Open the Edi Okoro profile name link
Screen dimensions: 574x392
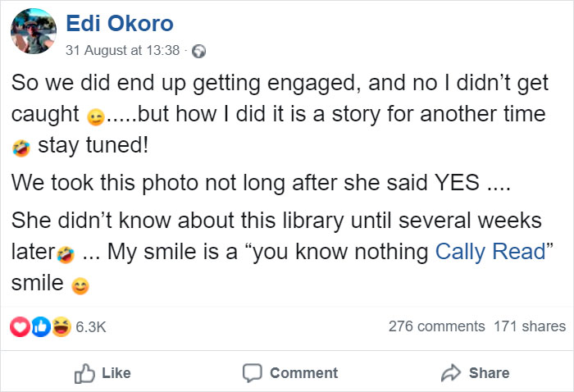tap(119, 24)
